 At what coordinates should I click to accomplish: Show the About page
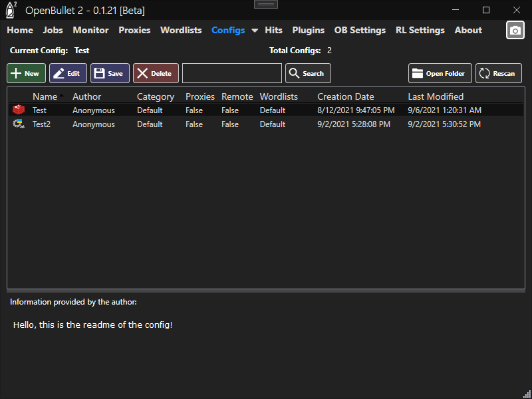468,30
